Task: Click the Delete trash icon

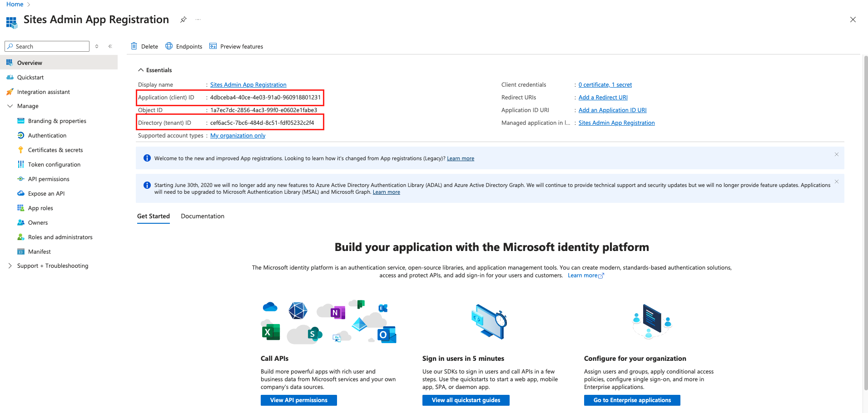Action: 134,46
